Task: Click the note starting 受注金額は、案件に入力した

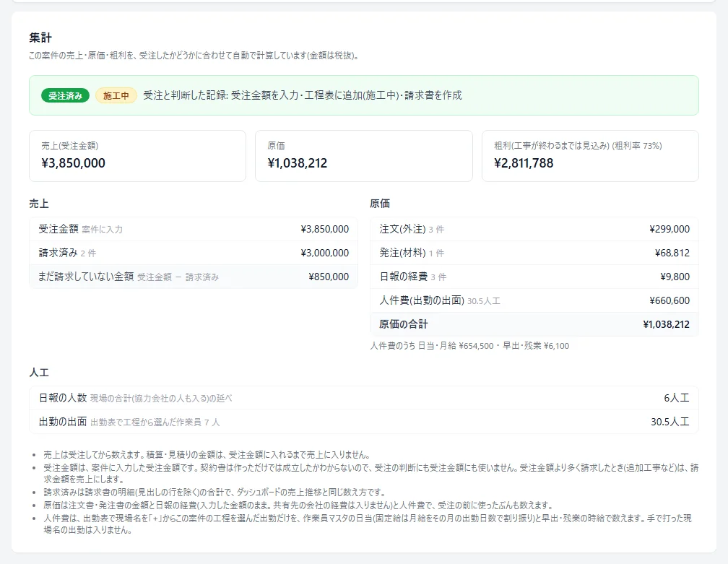Action: pyautogui.click(x=371, y=474)
